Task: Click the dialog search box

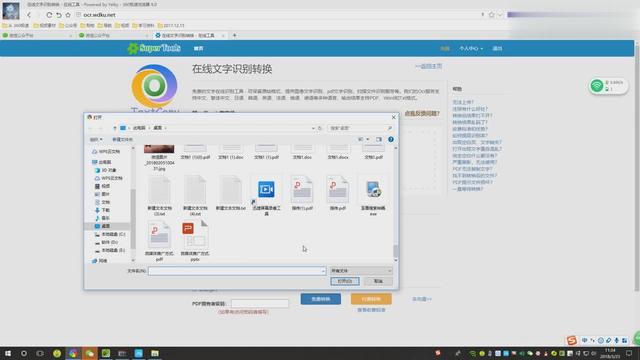Action: 360,128
